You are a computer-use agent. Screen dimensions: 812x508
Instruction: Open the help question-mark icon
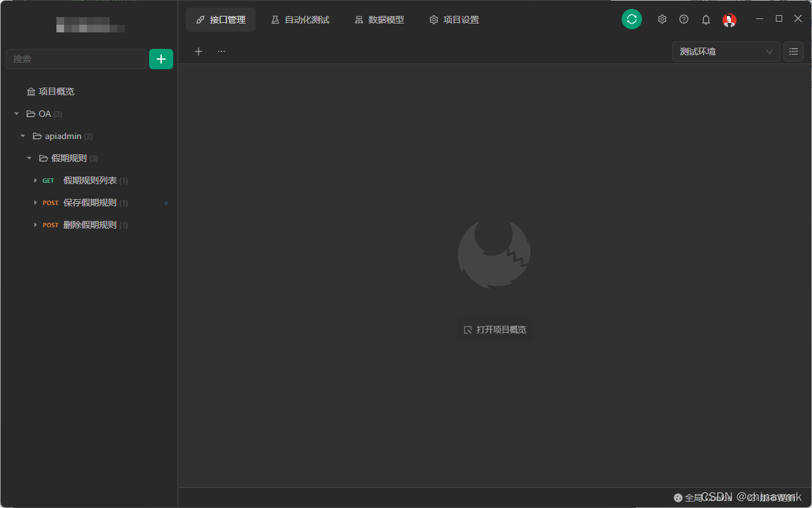click(x=683, y=19)
